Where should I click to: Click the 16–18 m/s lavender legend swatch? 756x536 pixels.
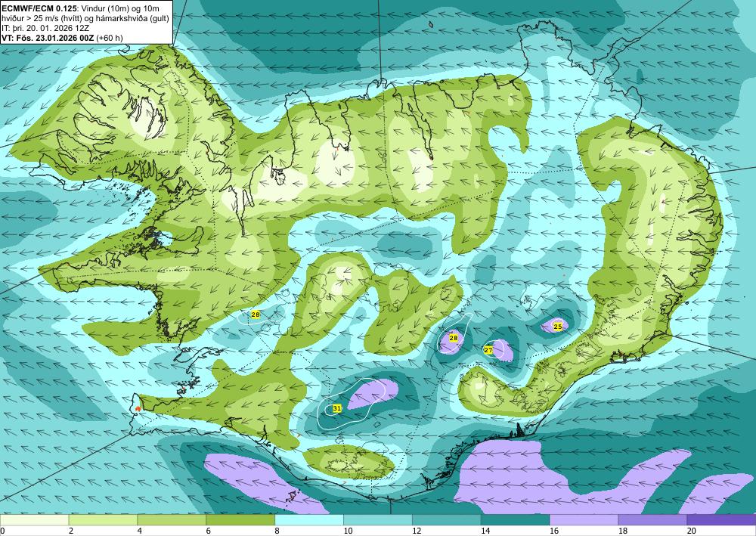click(x=584, y=519)
